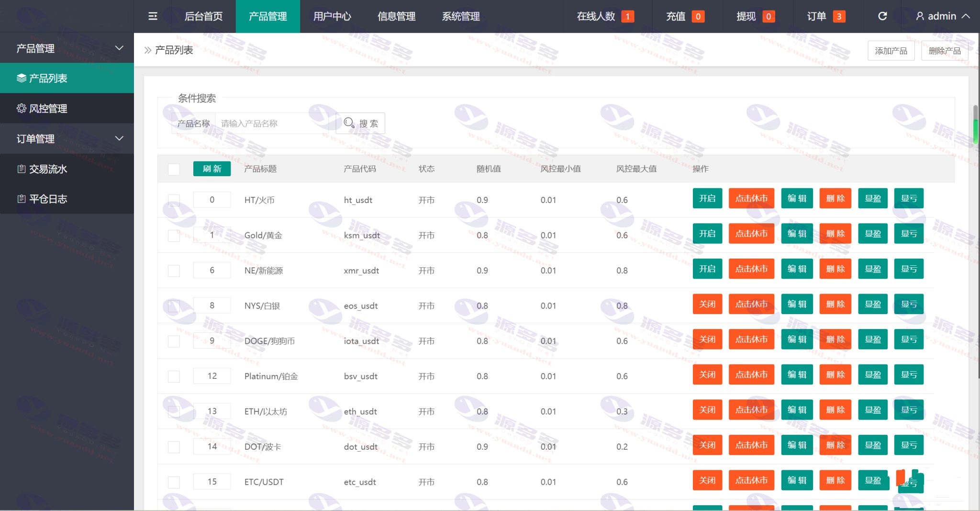Click the vertical page scrollbar thumb

[x=975, y=125]
